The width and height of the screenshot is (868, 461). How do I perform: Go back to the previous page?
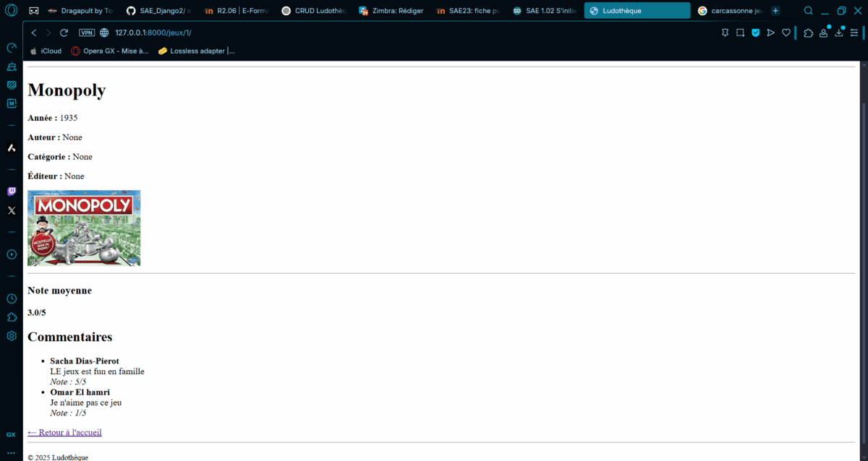click(x=34, y=33)
